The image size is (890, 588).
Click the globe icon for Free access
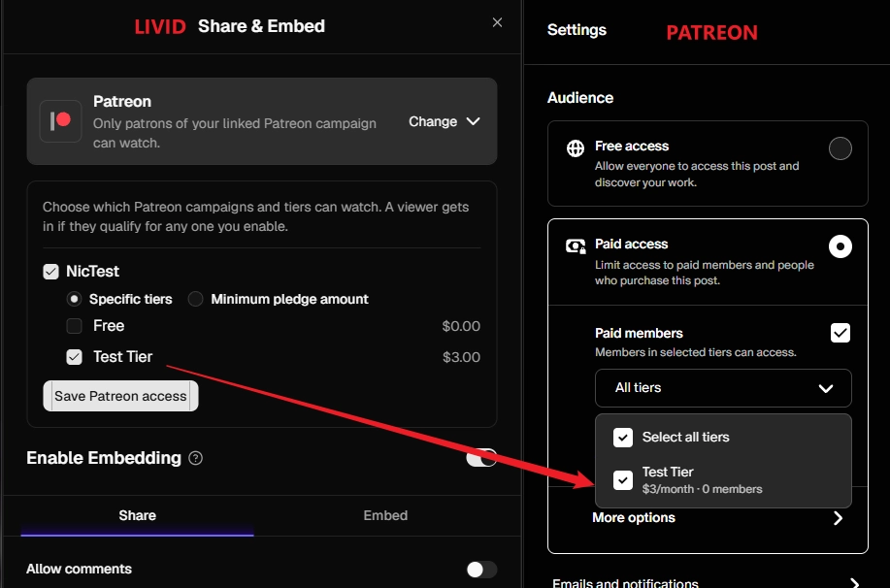click(x=576, y=148)
